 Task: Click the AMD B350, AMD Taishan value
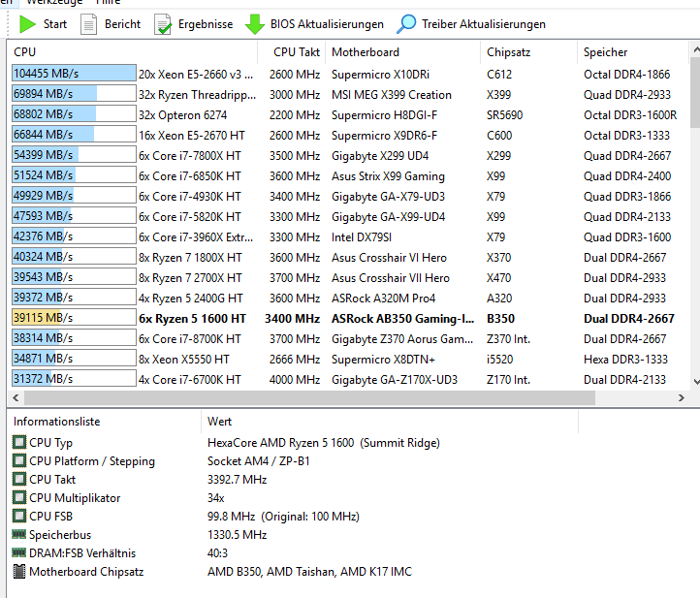(309, 572)
